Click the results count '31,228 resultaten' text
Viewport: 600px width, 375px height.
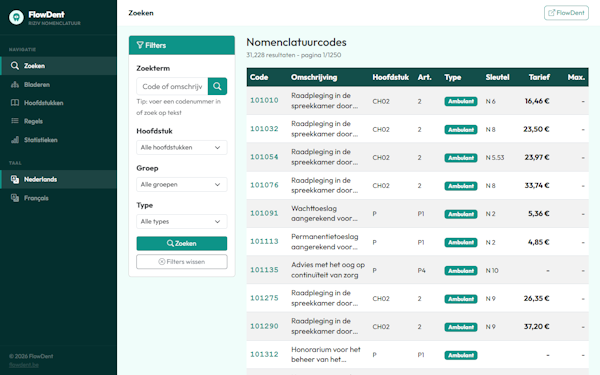(272, 55)
